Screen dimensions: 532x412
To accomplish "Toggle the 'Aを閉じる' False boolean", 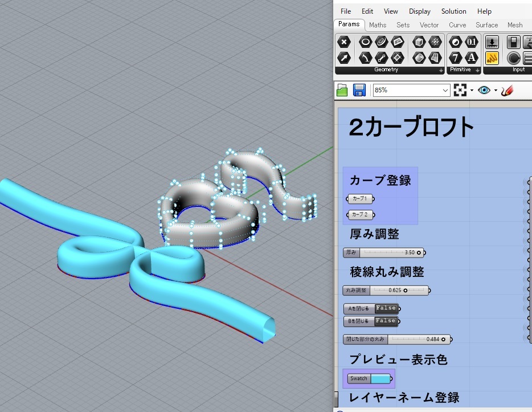I will (385, 308).
